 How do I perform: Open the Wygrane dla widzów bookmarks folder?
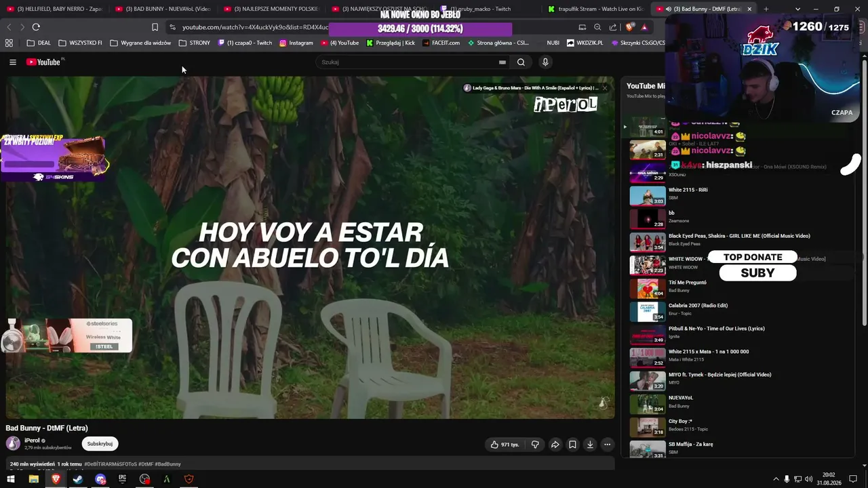click(140, 43)
